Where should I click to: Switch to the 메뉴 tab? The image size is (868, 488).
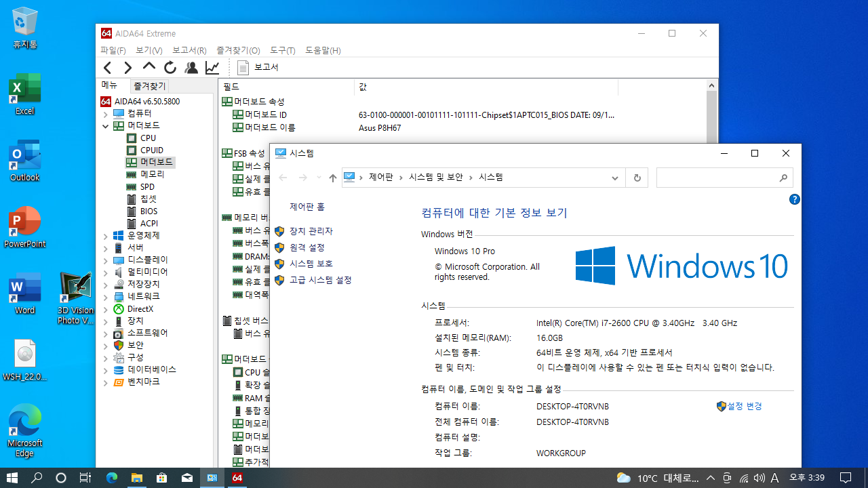click(109, 85)
